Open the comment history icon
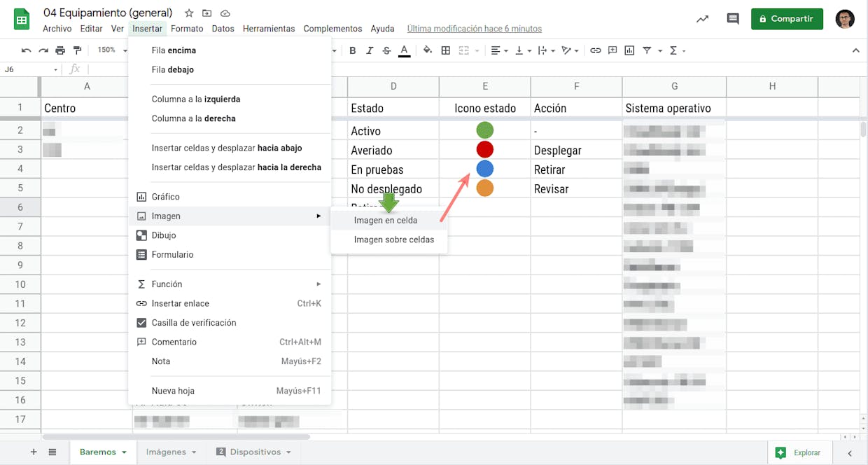Image resolution: width=868 pixels, height=465 pixels. pyautogui.click(x=733, y=19)
